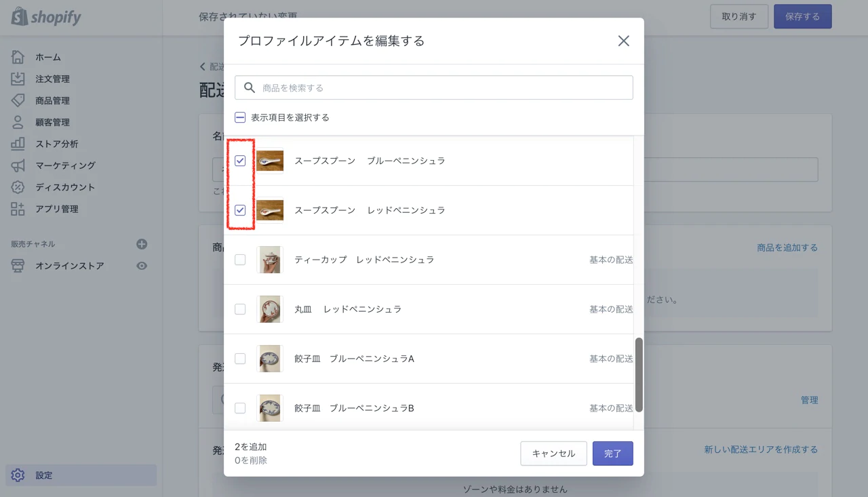This screenshot has width=868, height=497.
Task: Click the Settings (設定) gear icon
Action: [x=18, y=475]
